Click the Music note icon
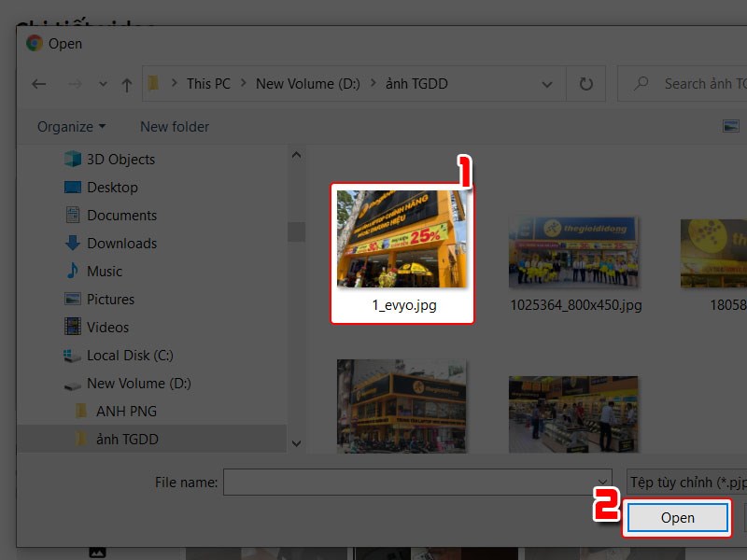Screen dimensions: 747x560 pos(73,271)
